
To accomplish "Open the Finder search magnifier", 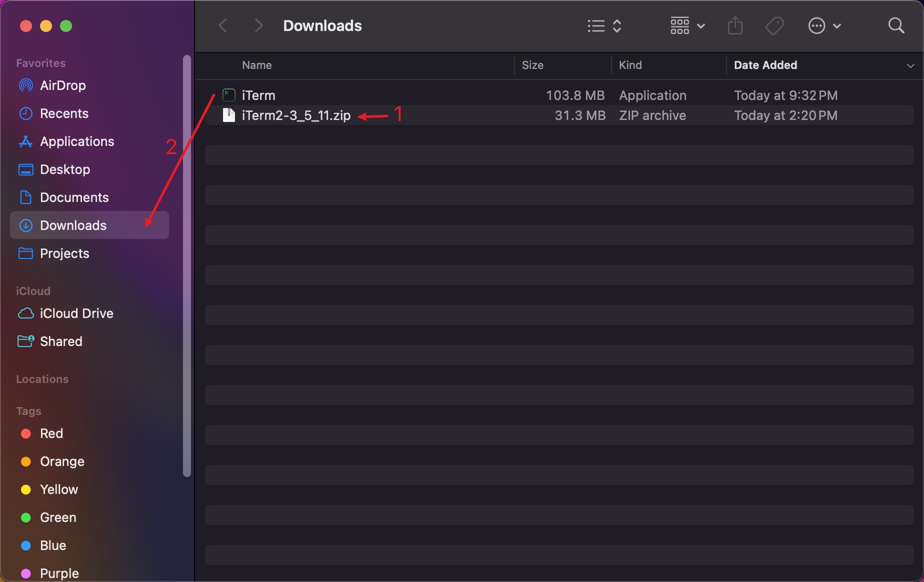I will [896, 25].
